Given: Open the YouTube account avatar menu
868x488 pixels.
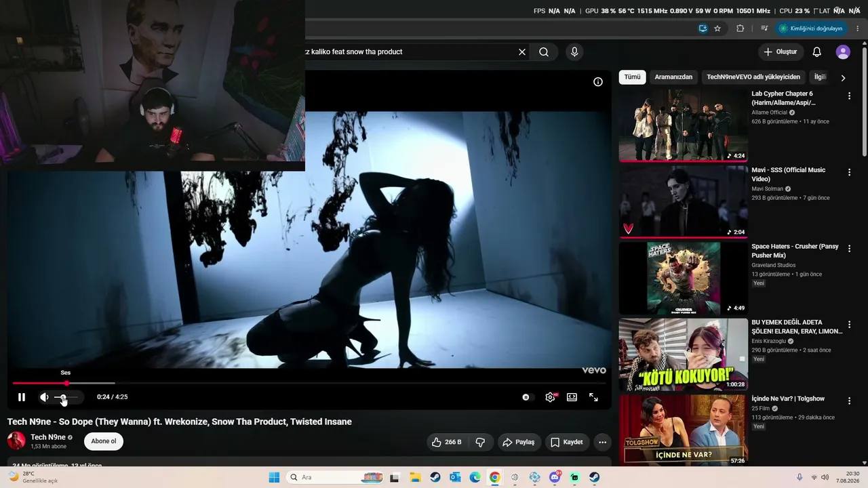Looking at the screenshot, I should (x=843, y=52).
